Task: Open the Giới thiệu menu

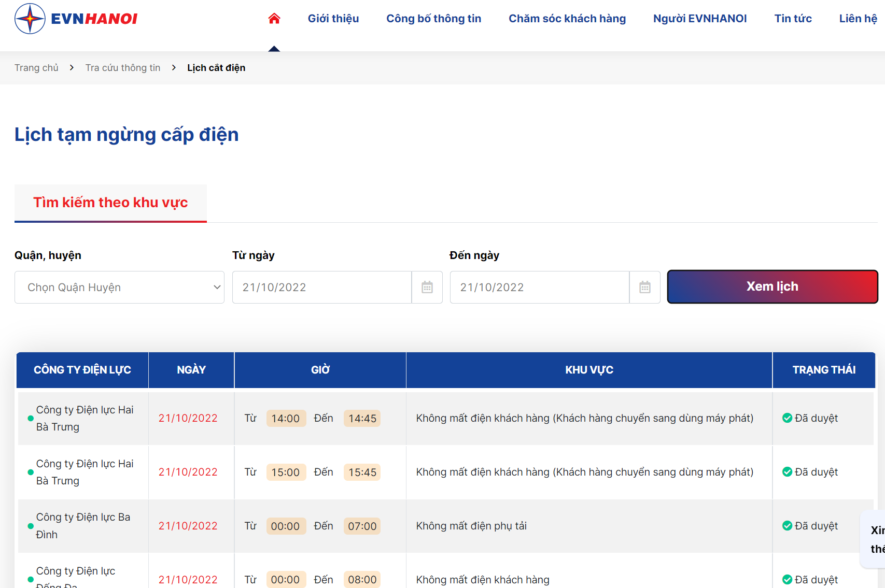Action: [333, 19]
